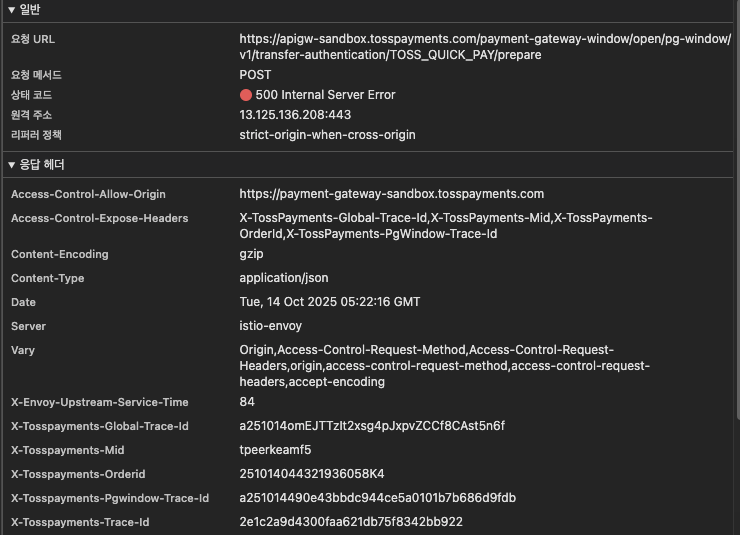Click the 500 Internal Server Error text
740x535 pixels.
click(x=325, y=95)
